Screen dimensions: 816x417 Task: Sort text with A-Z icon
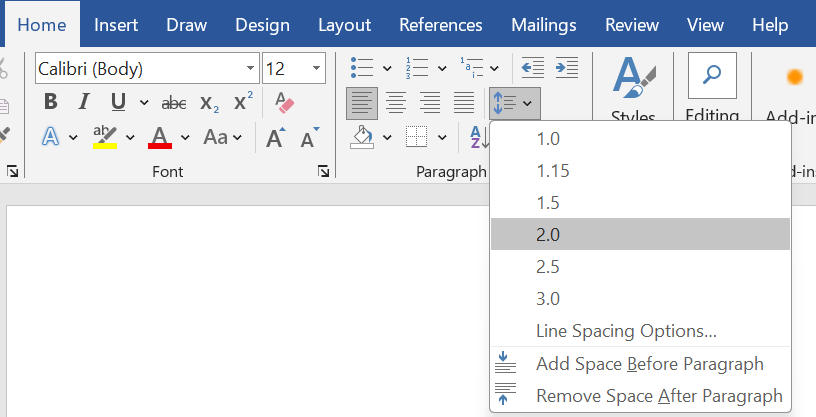point(479,137)
